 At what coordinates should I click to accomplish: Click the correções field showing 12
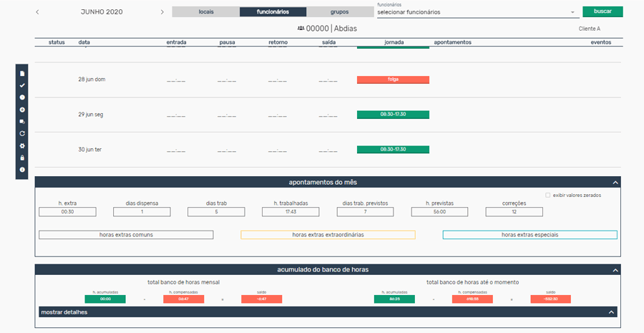tap(514, 212)
